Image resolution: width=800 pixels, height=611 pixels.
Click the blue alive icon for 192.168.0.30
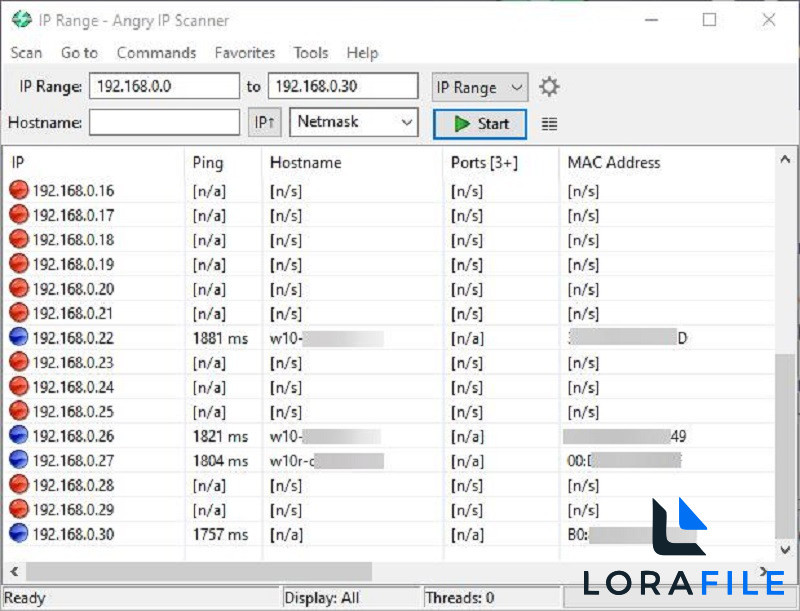coord(19,533)
